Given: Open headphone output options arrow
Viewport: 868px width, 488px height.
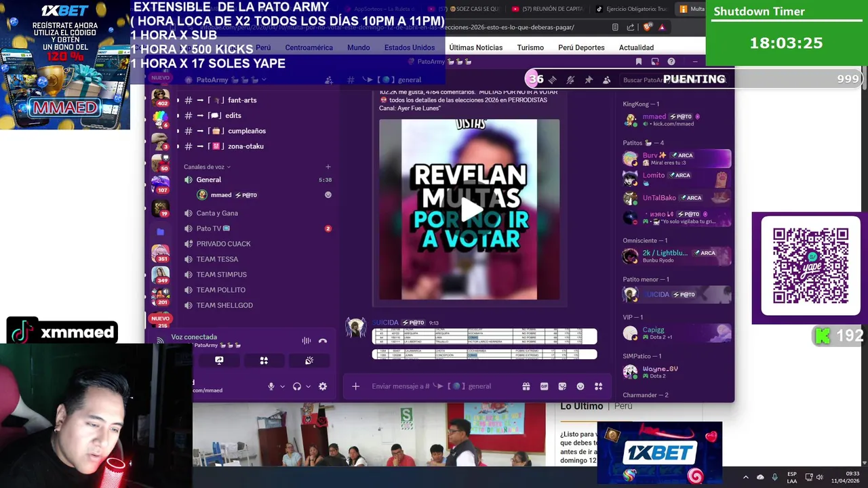Looking at the screenshot, I should [x=308, y=386].
